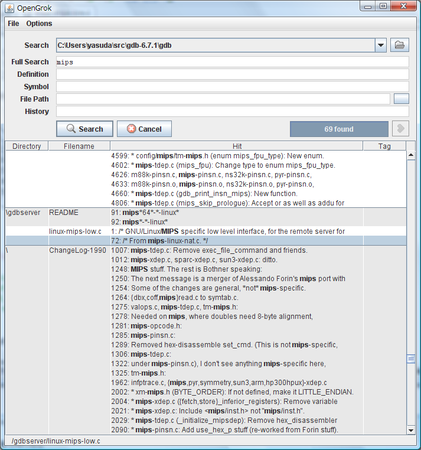Focus the Full Search input field
This screenshot has width=421, height=450.
click(232, 62)
